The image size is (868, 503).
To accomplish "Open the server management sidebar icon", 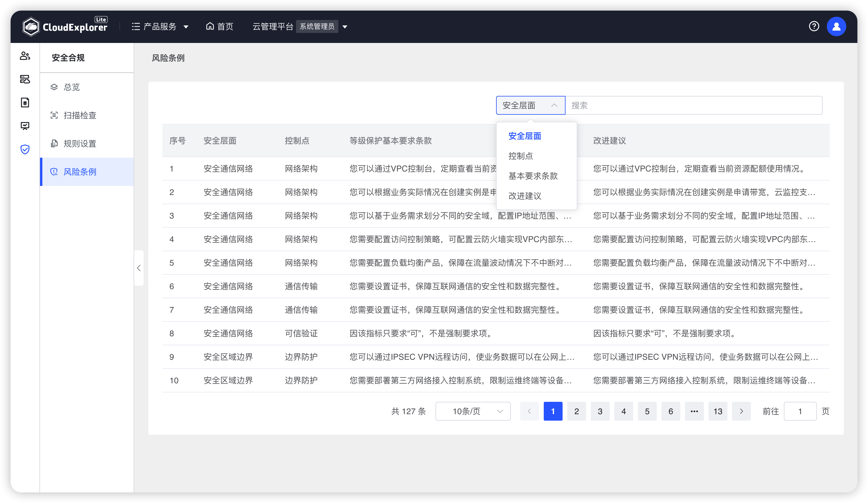I will [25, 79].
